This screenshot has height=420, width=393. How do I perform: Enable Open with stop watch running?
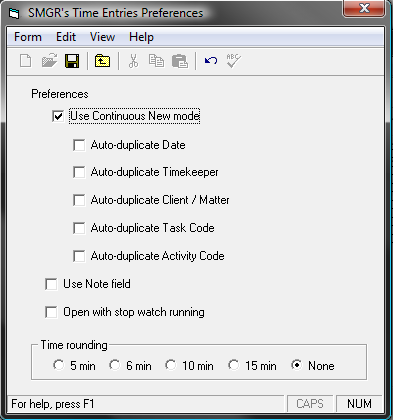(51, 312)
